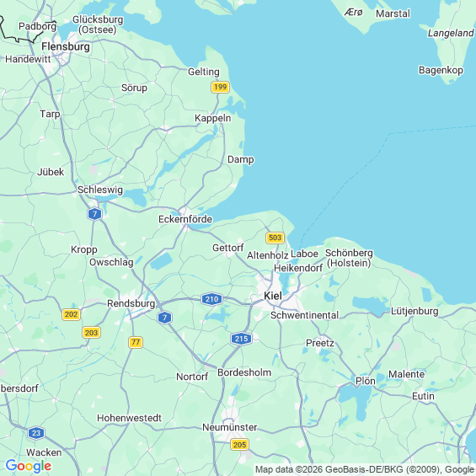This screenshot has width=476, height=476.
Task: Select the route 202 shield near Rendsburg
Action: (x=71, y=314)
